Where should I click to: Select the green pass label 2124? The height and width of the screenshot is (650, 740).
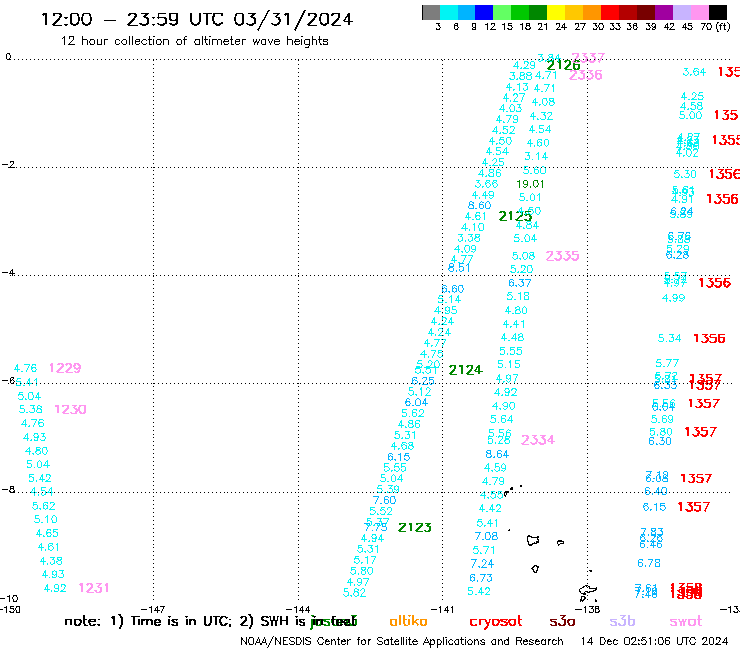(x=465, y=370)
